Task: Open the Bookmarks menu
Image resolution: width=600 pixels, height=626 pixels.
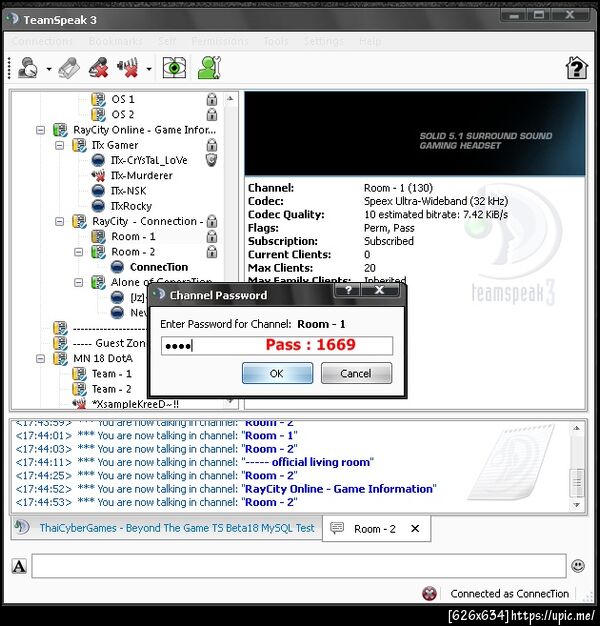Action: coord(115,41)
